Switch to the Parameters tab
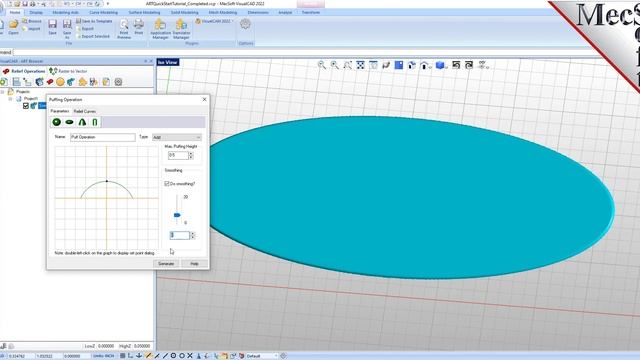 pos(60,111)
